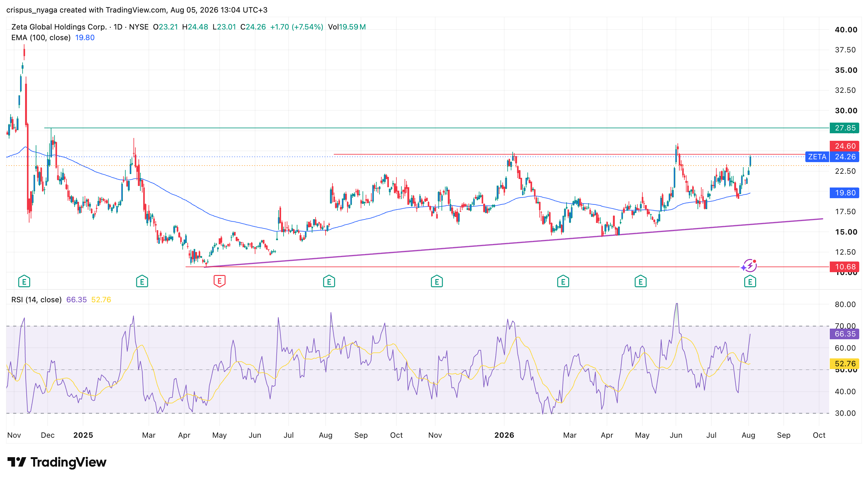
Task: Click the 2025 year label on time axis
Action: pyautogui.click(x=83, y=435)
